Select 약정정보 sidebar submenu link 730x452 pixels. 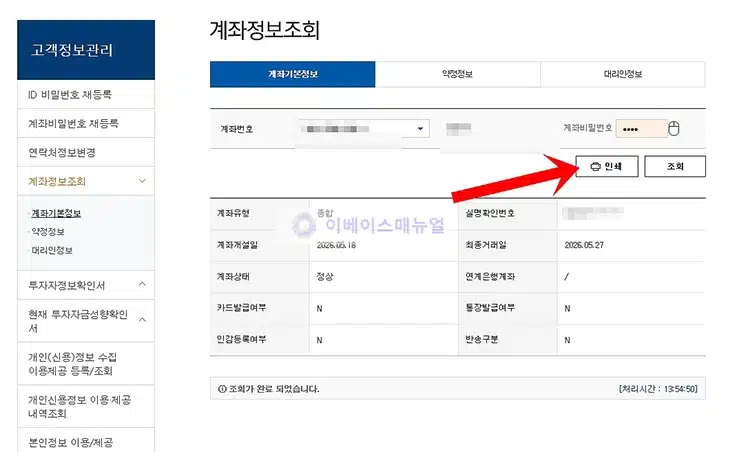(47, 232)
